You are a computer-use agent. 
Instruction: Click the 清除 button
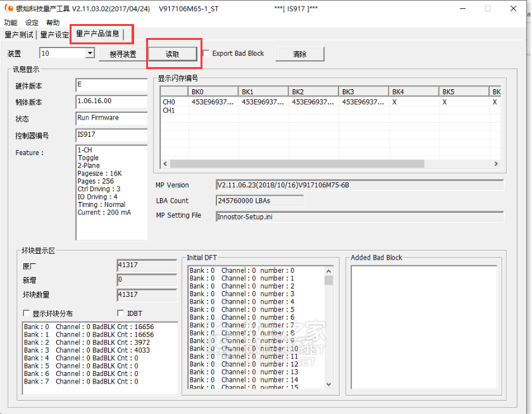click(x=299, y=54)
